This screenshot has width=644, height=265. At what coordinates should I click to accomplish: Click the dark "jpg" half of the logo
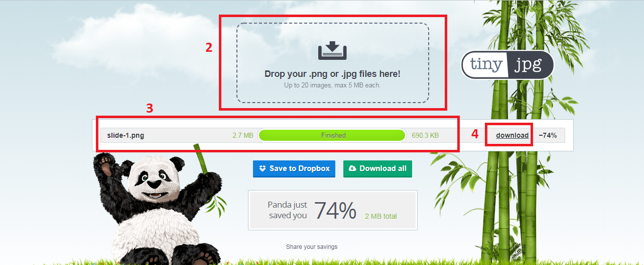530,65
